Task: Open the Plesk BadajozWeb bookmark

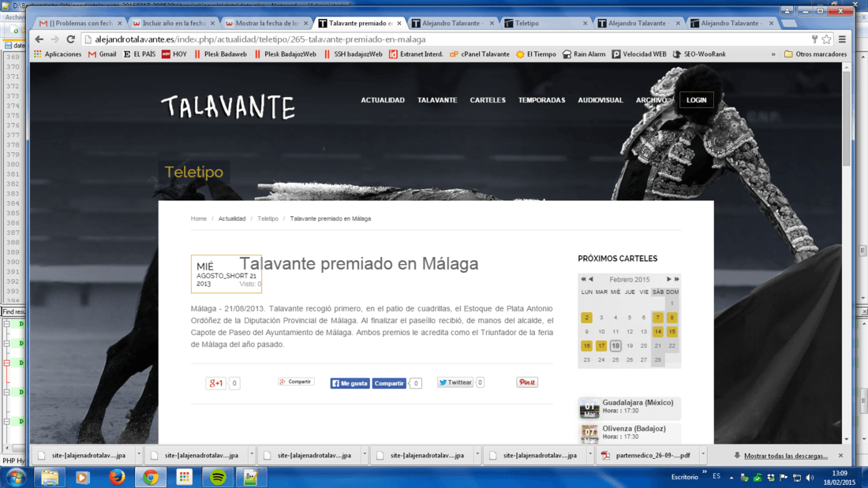Action: 285,54
